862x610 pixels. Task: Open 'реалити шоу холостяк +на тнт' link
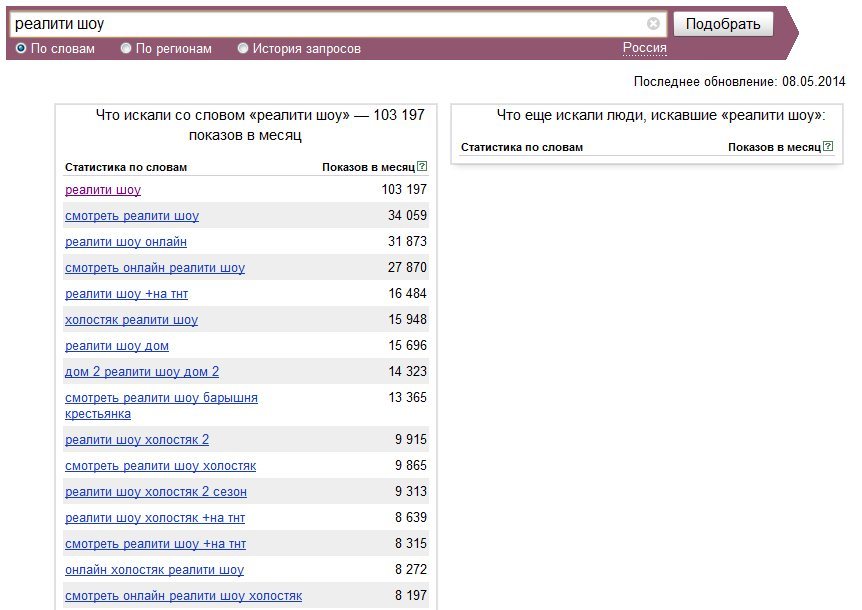tap(155, 518)
